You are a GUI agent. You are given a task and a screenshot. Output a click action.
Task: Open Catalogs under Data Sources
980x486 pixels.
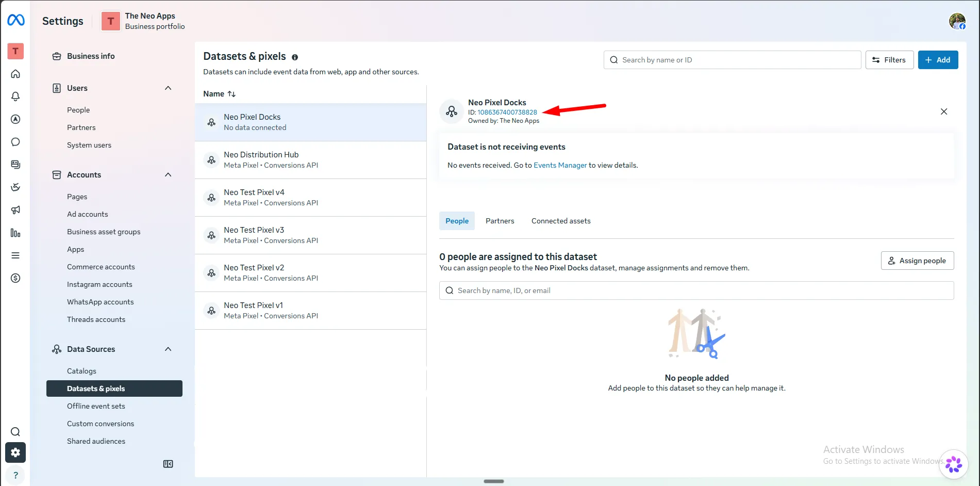[x=81, y=371]
